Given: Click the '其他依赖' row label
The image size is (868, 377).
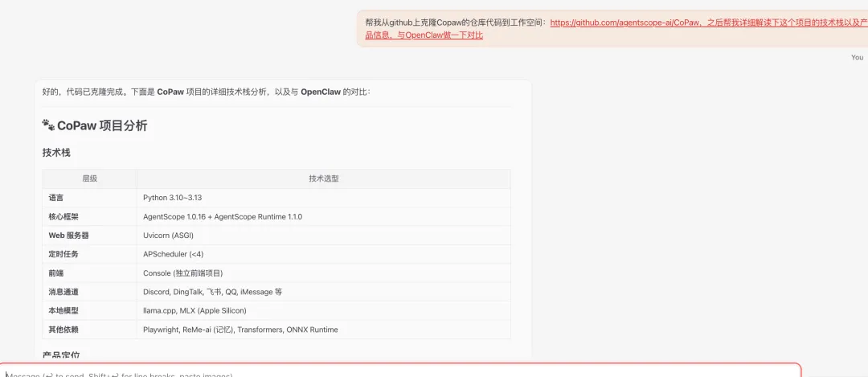Looking at the screenshot, I should point(63,330).
